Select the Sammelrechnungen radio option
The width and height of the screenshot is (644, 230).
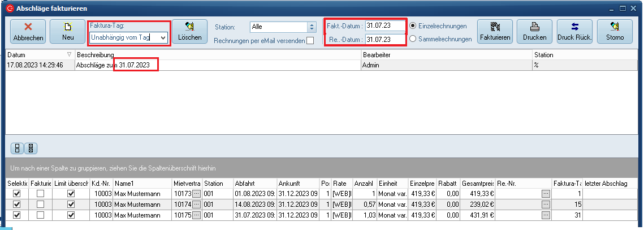pos(413,39)
